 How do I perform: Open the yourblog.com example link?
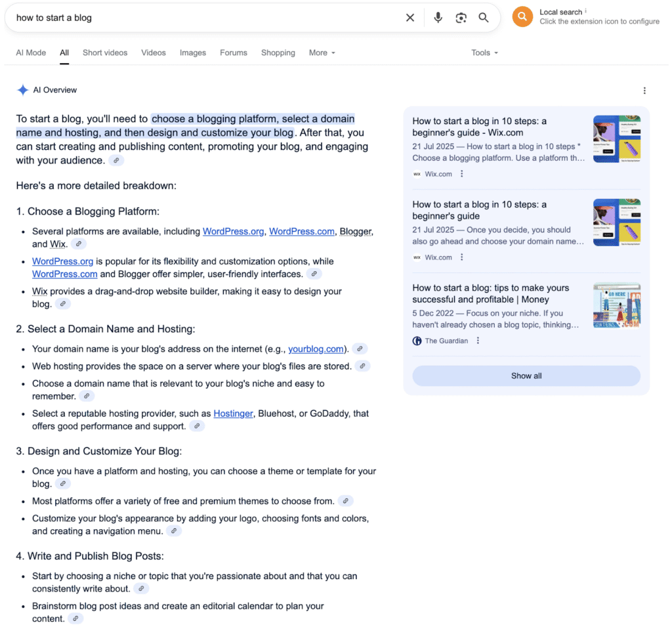(316, 349)
